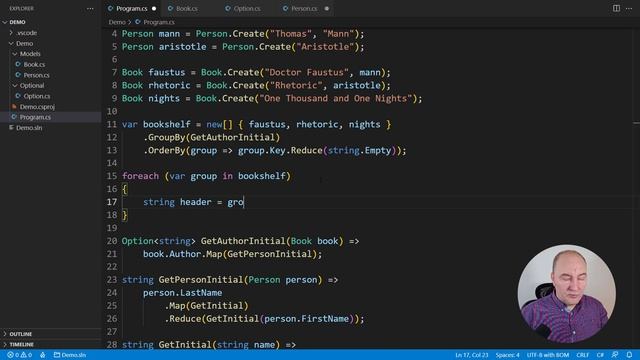Image resolution: width=640 pixels, height=360 pixels.
Task: Open editor more actions ellipsis
Action: 629,8
